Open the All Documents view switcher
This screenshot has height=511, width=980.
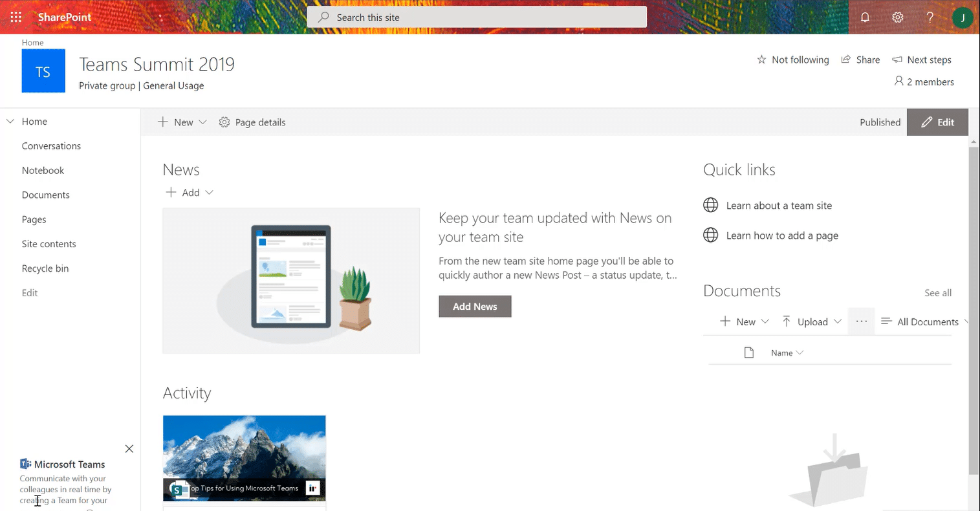pos(925,321)
